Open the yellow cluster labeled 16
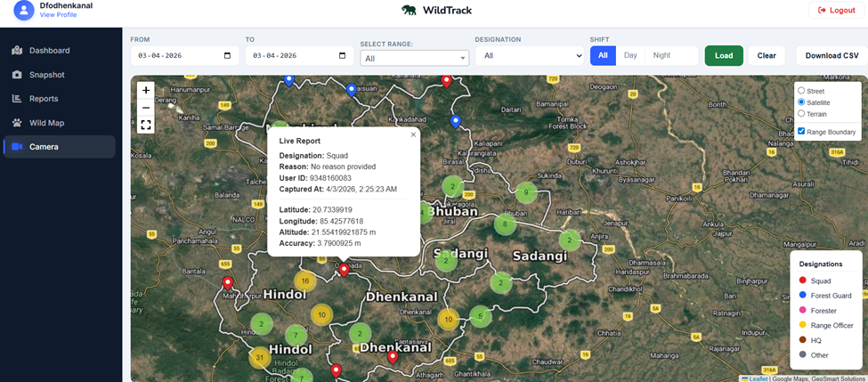This screenshot has height=382, width=868. click(305, 281)
